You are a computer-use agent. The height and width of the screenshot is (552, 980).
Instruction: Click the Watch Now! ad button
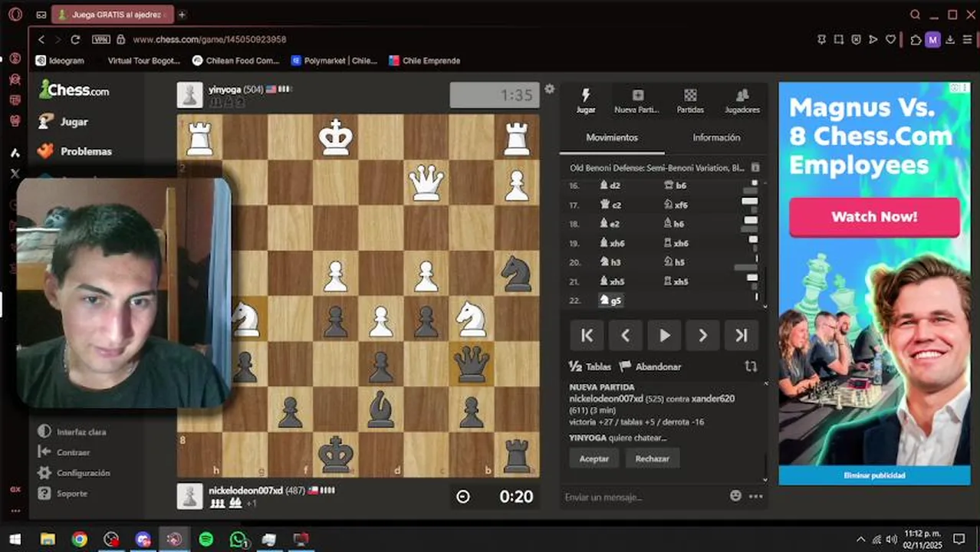pos(874,217)
